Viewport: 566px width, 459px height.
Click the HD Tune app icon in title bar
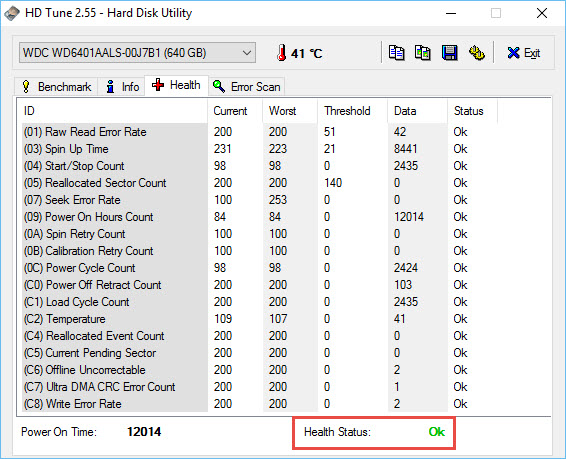(12, 13)
